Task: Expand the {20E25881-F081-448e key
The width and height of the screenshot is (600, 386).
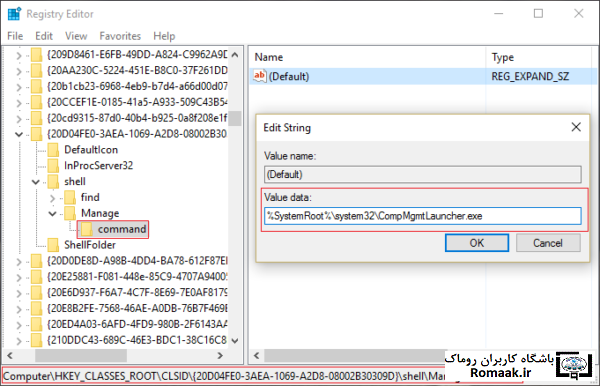Action: [x=18, y=277]
